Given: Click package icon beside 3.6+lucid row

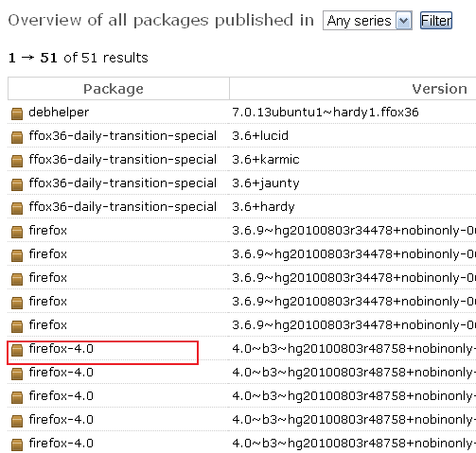Looking at the screenshot, I should coord(17,137).
